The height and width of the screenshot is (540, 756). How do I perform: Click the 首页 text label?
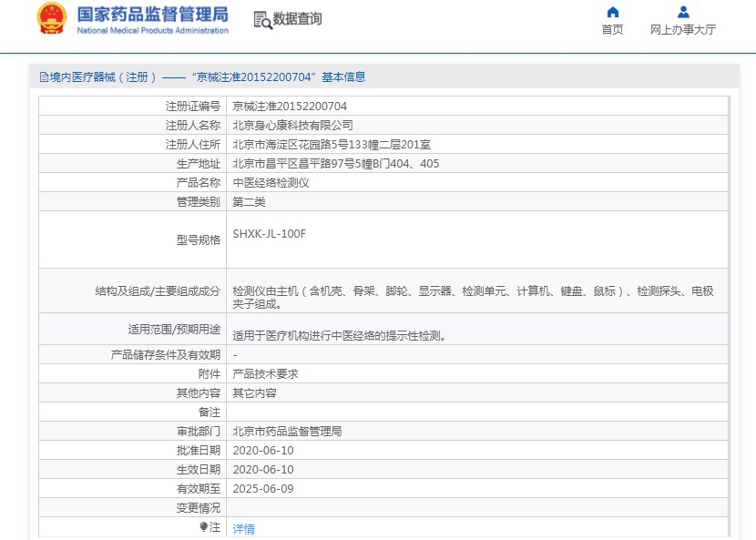(x=612, y=29)
